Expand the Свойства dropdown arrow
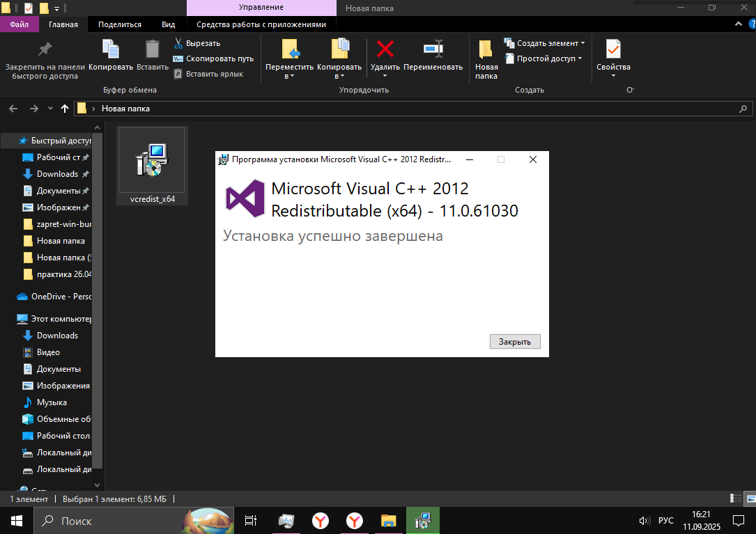The width and height of the screenshot is (756, 534). click(613, 76)
